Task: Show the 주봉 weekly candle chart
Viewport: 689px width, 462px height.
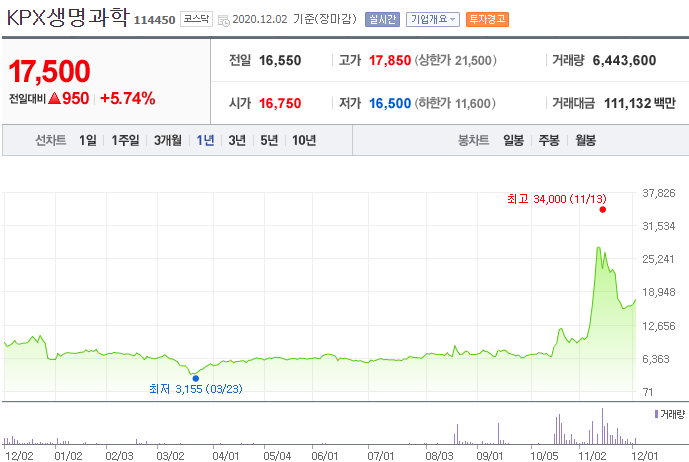Action: pos(549,140)
